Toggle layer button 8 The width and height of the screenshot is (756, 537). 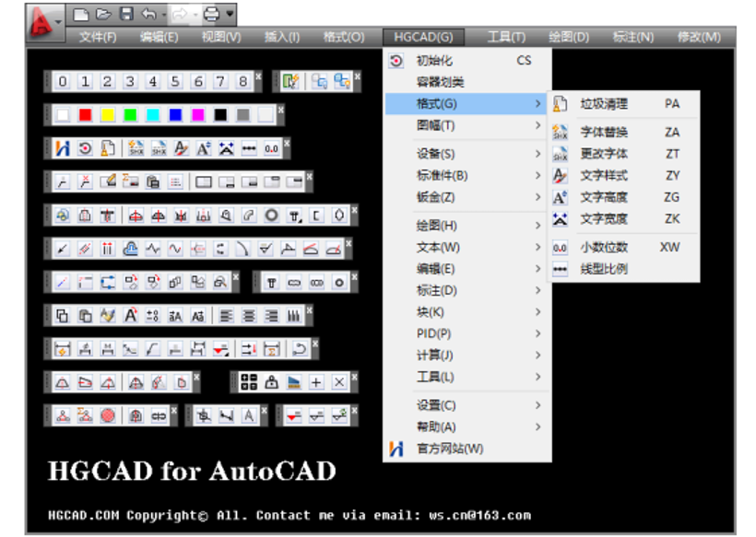[x=241, y=80]
